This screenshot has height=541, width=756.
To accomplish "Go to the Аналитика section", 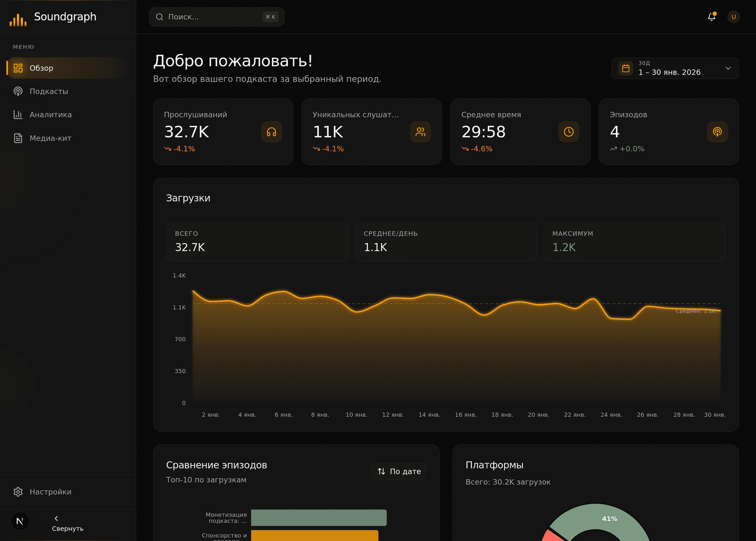I will pos(50,114).
